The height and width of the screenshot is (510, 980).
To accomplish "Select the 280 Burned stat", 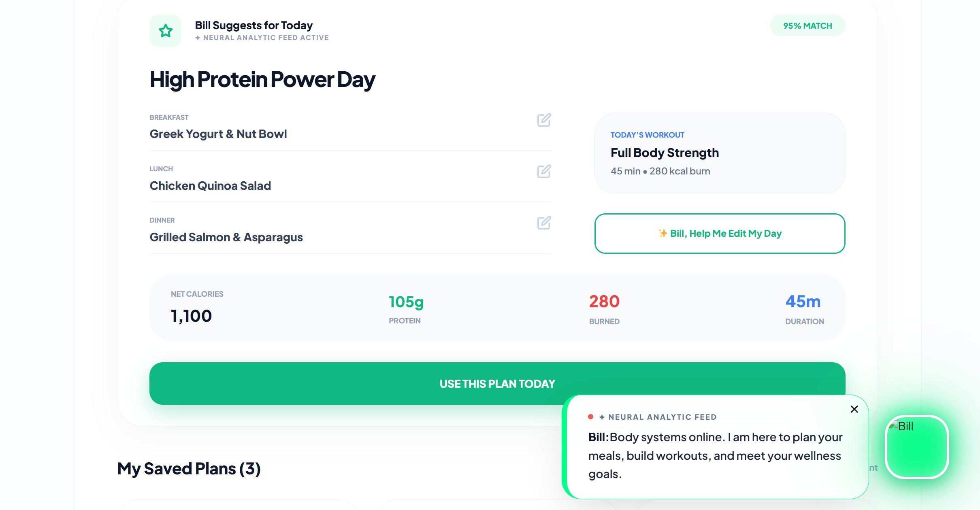I will (604, 309).
